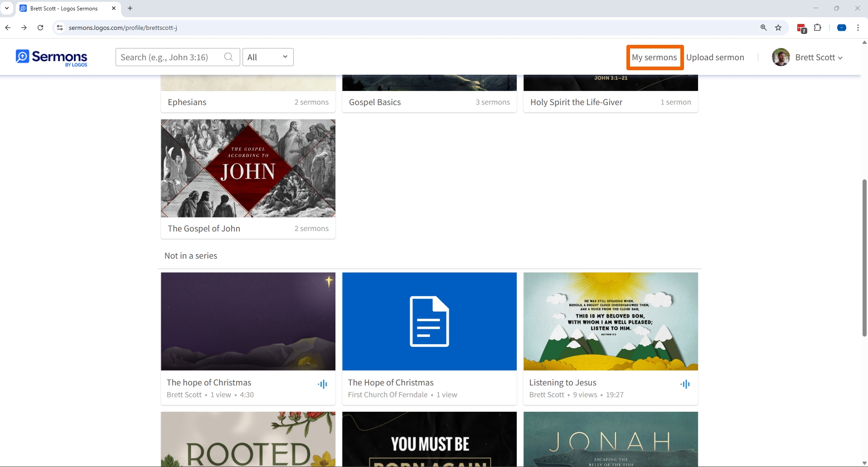Open the tab search dropdown
The image size is (868, 467).
point(7,8)
